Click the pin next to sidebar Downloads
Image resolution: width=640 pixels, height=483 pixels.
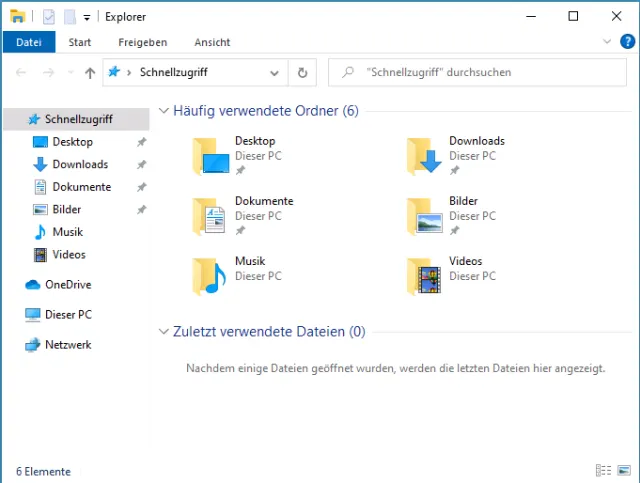pyautogui.click(x=141, y=165)
